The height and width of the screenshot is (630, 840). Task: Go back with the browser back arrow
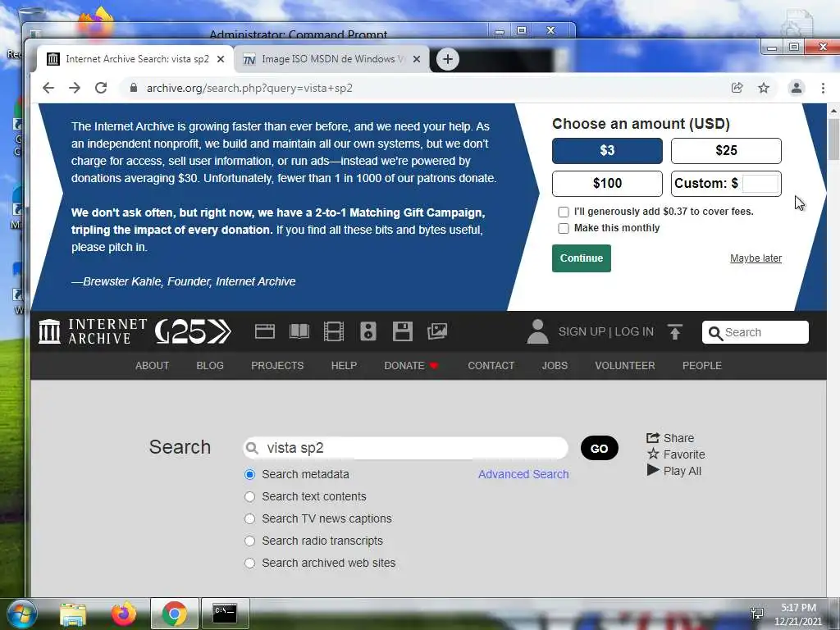[48, 88]
